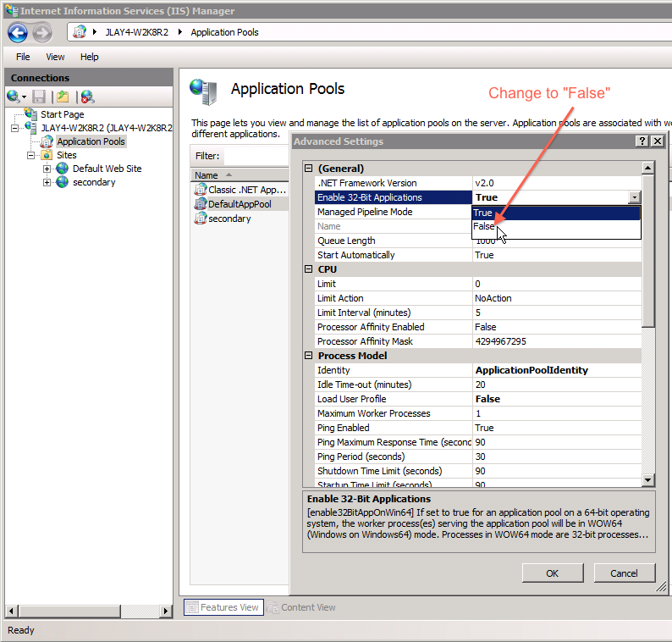Click left scroll arrow in Connections pane
This screenshot has width=672, height=642.
point(12,611)
